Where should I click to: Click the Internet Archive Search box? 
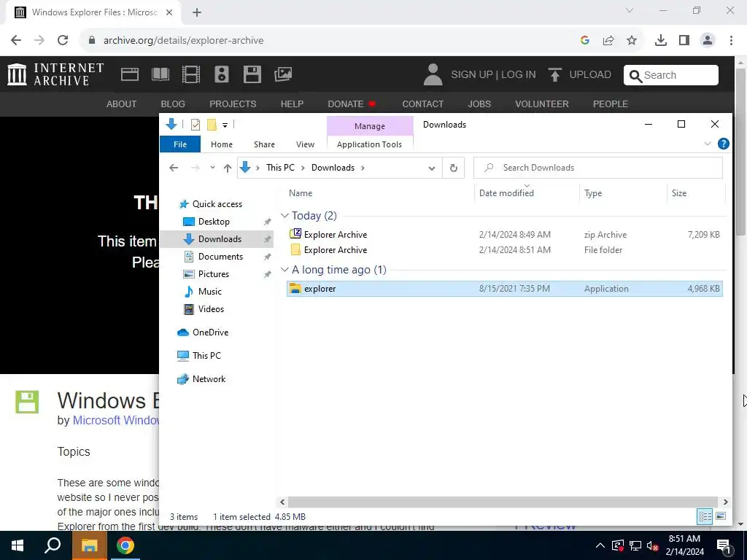[x=671, y=75]
